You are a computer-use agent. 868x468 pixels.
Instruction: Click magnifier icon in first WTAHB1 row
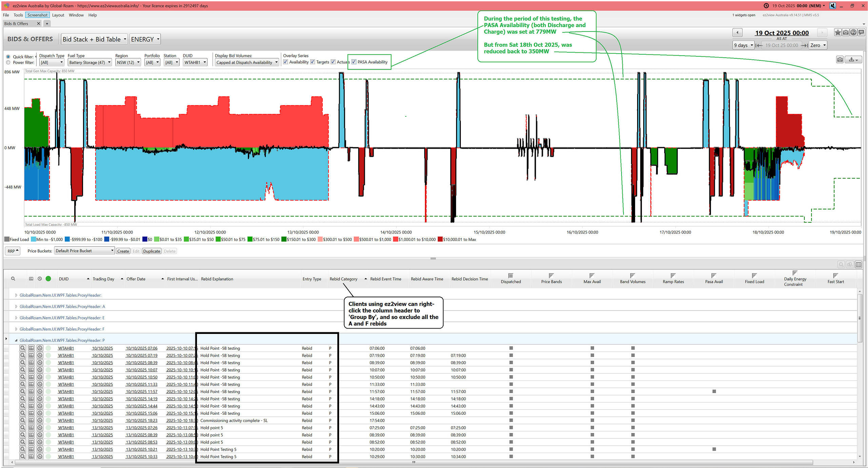point(22,348)
